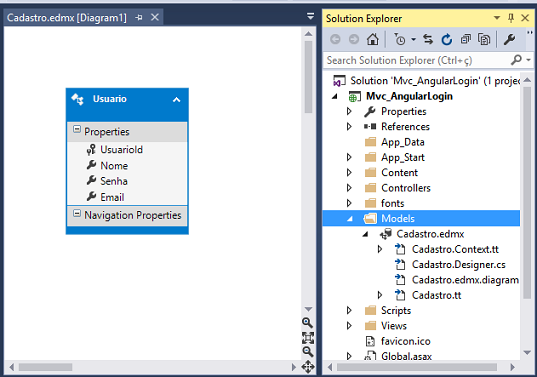Collapse the Usuario entity with chevron
The width and height of the screenshot is (537, 377).
[x=176, y=100]
